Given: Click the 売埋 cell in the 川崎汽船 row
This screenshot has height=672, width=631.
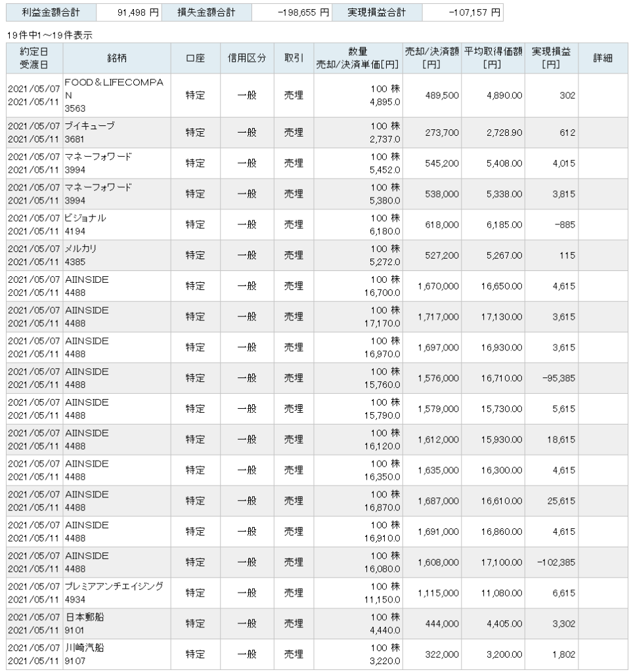Looking at the screenshot, I should [x=294, y=654].
